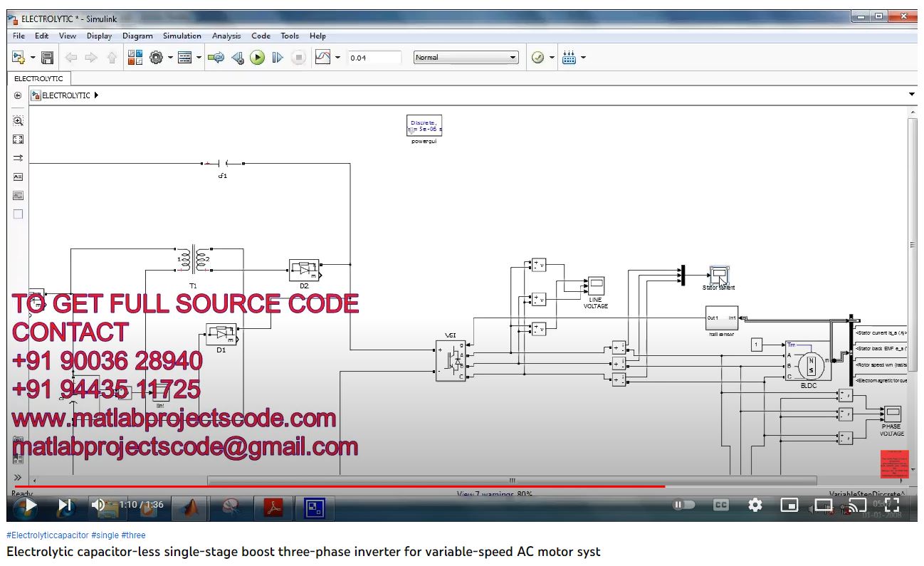Navigate back in the model history

click(x=70, y=58)
